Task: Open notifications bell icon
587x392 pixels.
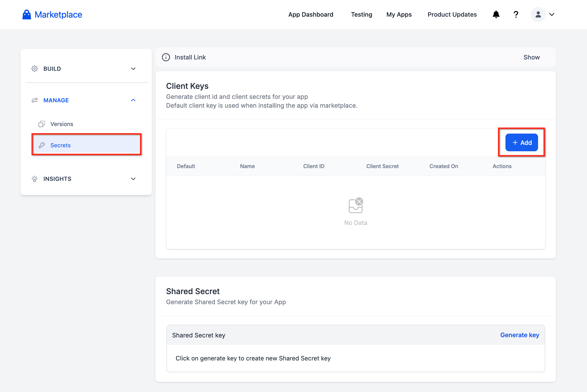Action: click(x=496, y=14)
